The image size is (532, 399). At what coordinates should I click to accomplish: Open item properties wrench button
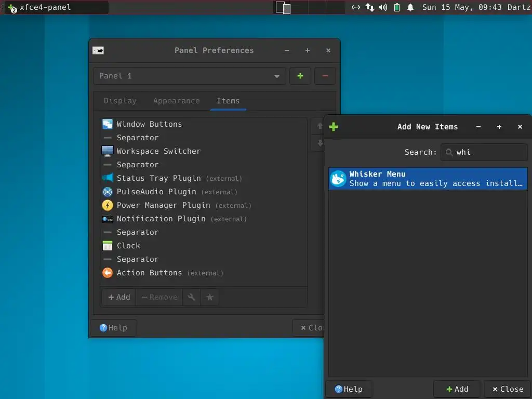point(192,297)
